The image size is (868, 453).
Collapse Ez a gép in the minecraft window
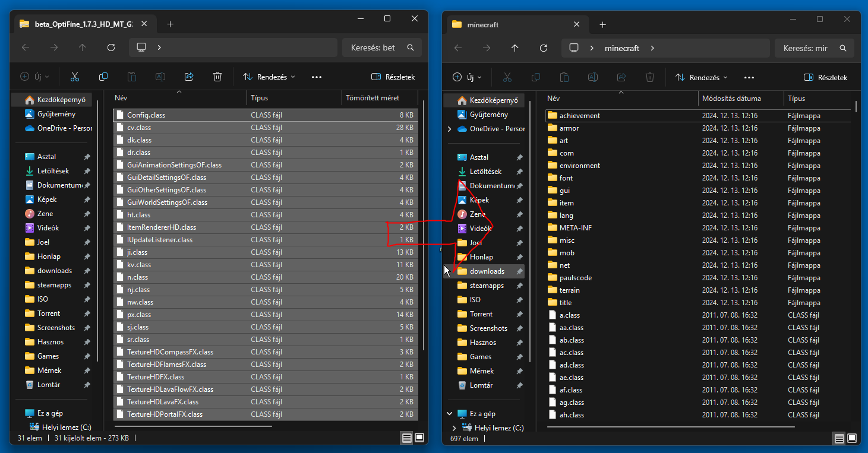pyautogui.click(x=450, y=414)
